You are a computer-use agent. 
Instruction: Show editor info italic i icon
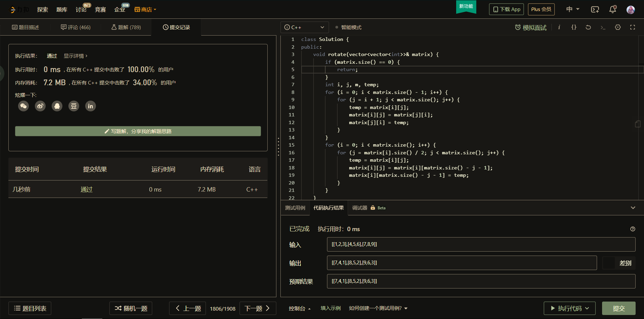click(559, 27)
